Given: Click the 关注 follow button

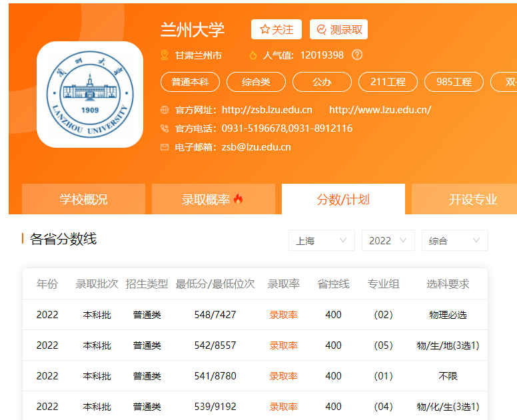Looking at the screenshot, I should coord(276,29).
